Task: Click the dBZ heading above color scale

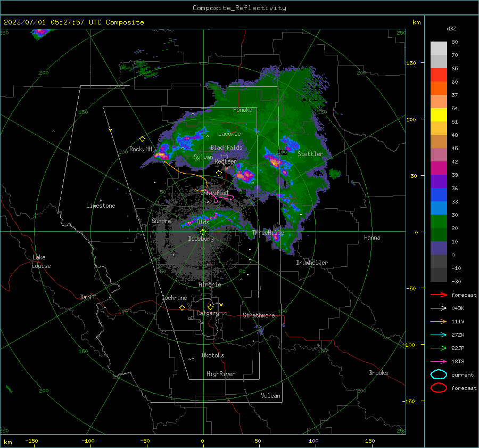Action: tap(451, 29)
